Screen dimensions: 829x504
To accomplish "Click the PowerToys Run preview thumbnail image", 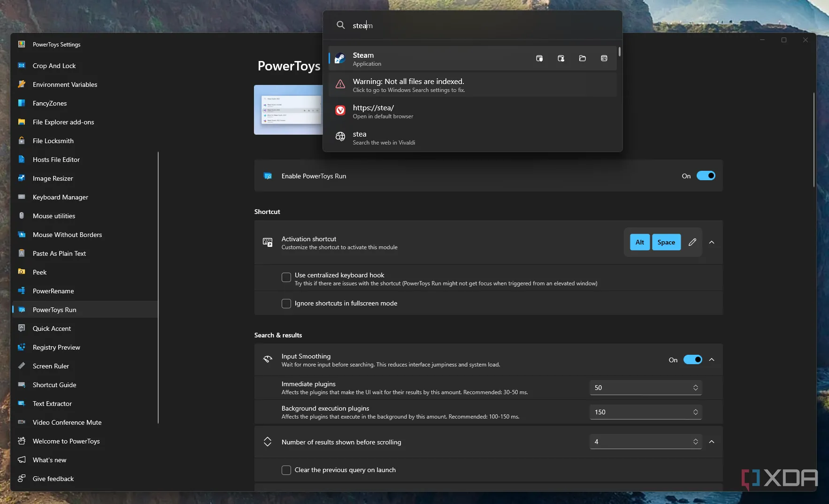I will (288, 110).
